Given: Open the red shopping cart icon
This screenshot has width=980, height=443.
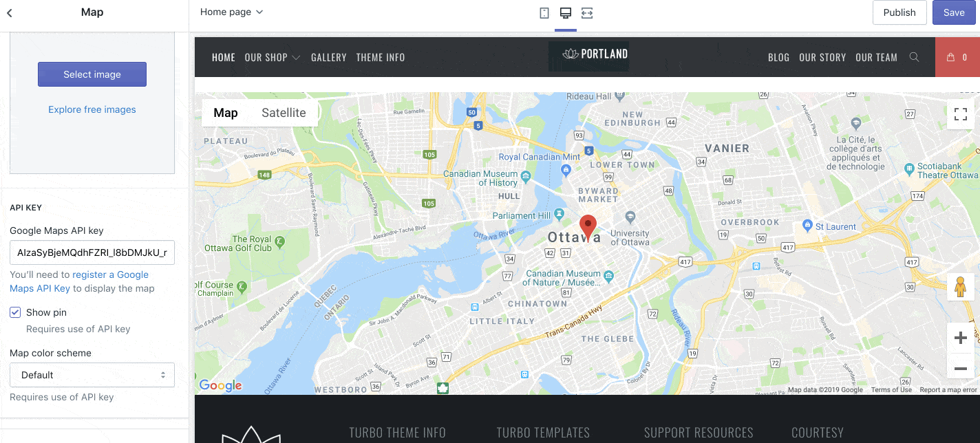Looking at the screenshot, I should [957, 57].
